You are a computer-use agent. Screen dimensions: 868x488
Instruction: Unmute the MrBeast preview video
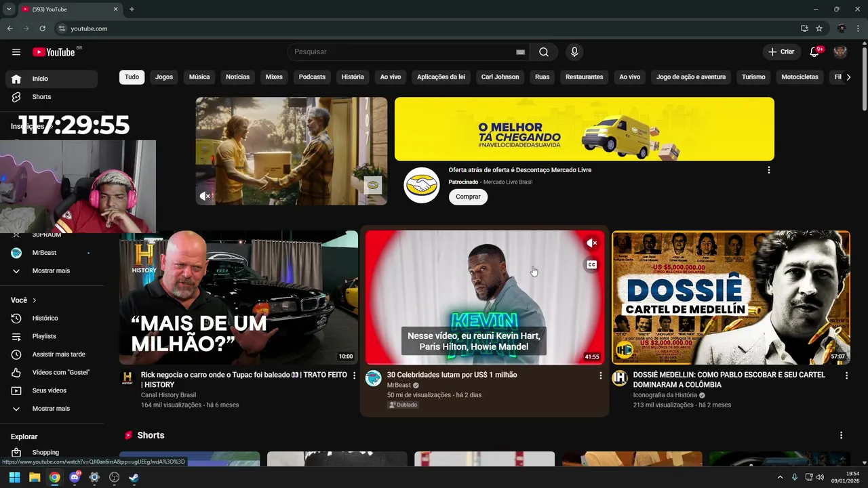[591, 243]
